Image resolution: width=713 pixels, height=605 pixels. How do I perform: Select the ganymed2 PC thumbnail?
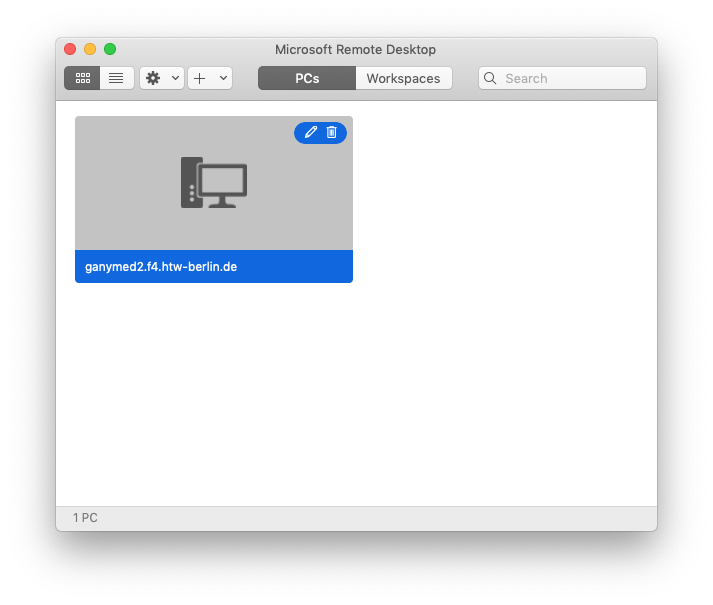point(214,183)
